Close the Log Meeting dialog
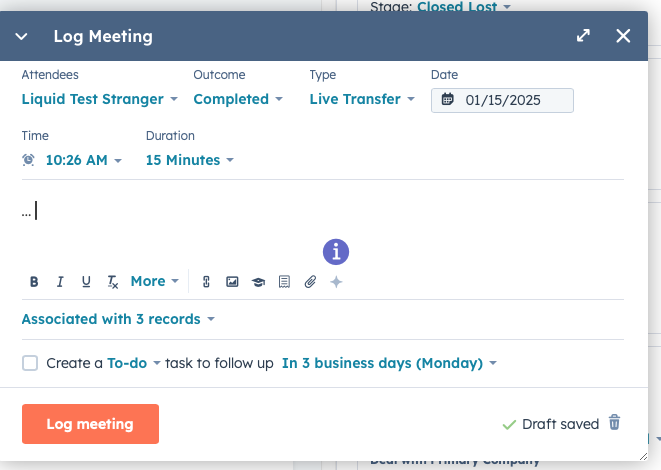The image size is (661, 470). (x=623, y=36)
